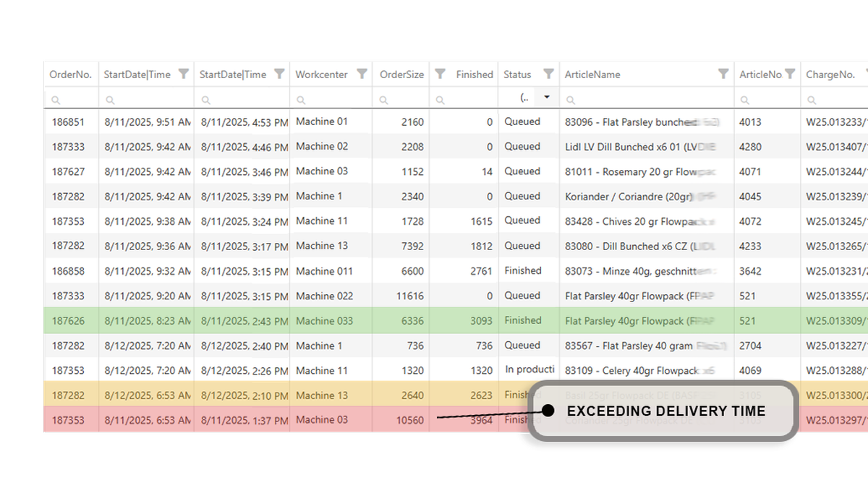Open the filter icon beside the Finished header
Screen dimensions: 868x488
coord(440,74)
